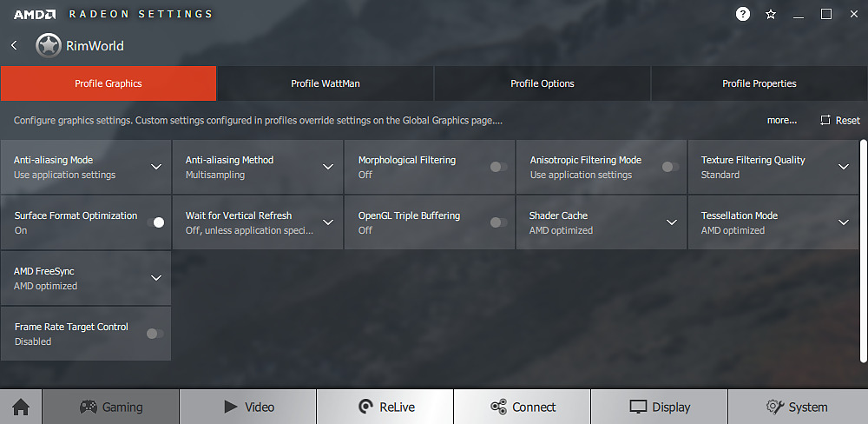Click the AMD logo
The image size is (868, 424).
point(35,15)
